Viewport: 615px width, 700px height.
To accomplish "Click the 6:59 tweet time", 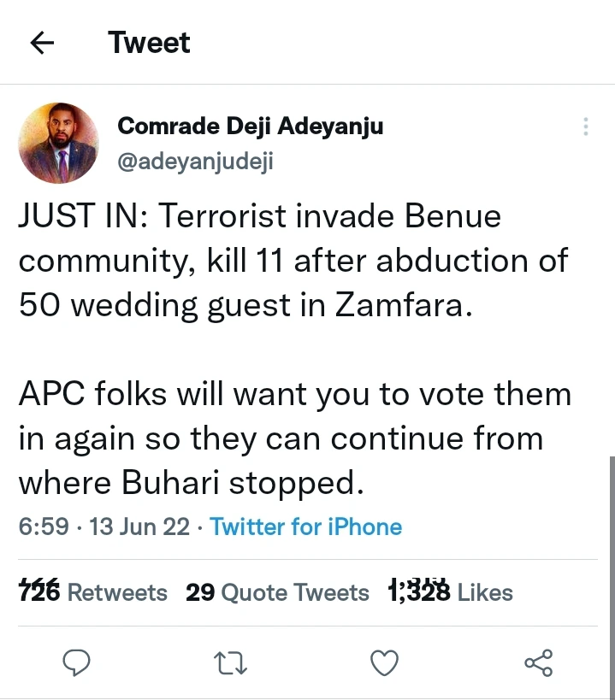I will (44, 526).
